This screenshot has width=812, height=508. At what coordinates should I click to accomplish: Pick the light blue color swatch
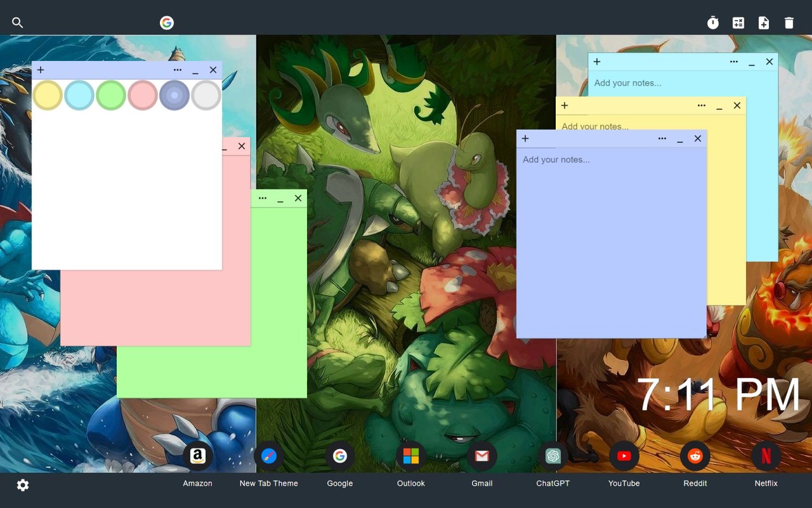[x=79, y=95]
